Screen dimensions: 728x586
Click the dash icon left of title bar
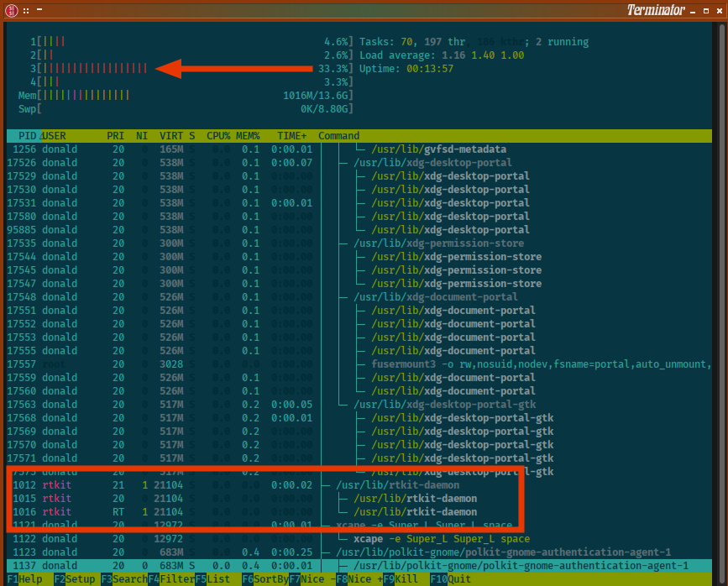(x=39, y=9)
